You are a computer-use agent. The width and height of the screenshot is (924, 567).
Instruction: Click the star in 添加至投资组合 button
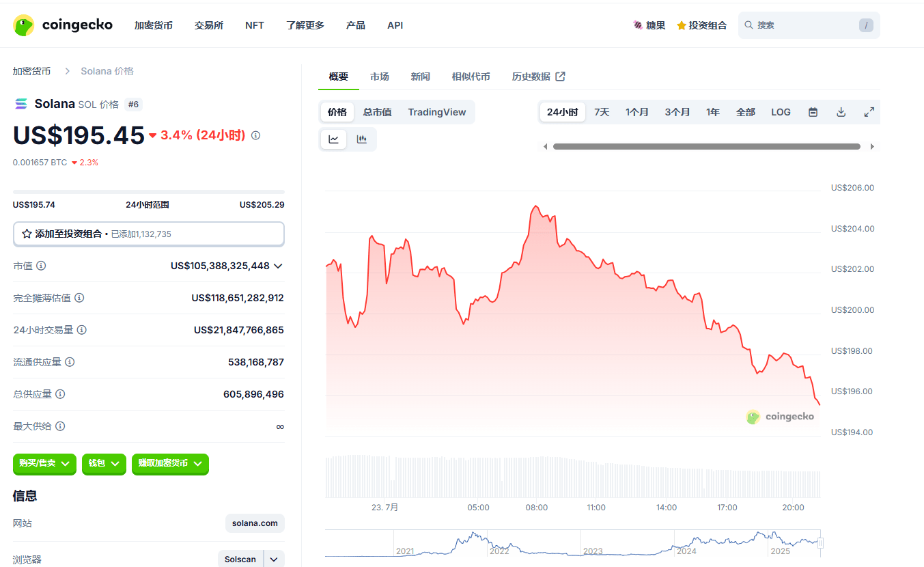pos(27,234)
